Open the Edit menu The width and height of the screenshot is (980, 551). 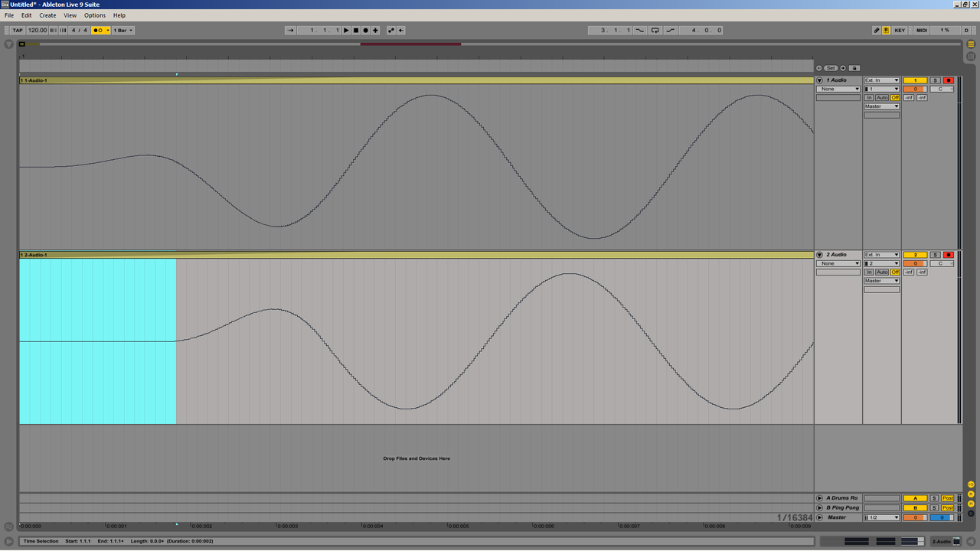(x=27, y=15)
